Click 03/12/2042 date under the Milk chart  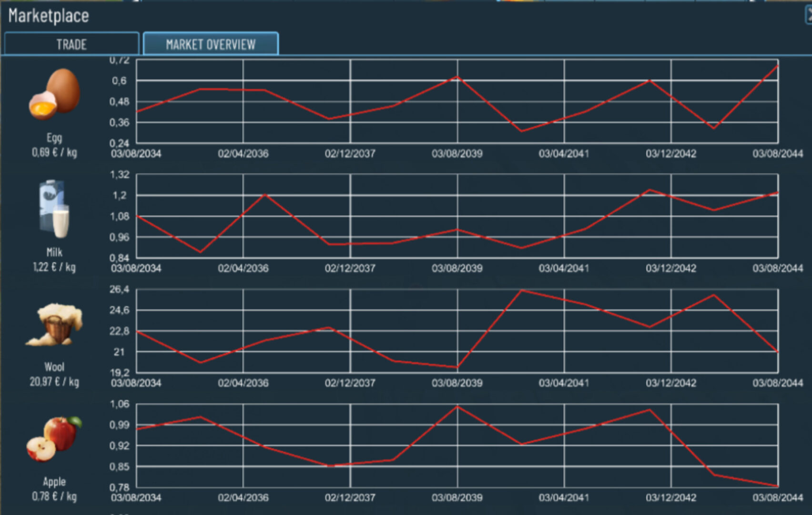click(x=670, y=268)
